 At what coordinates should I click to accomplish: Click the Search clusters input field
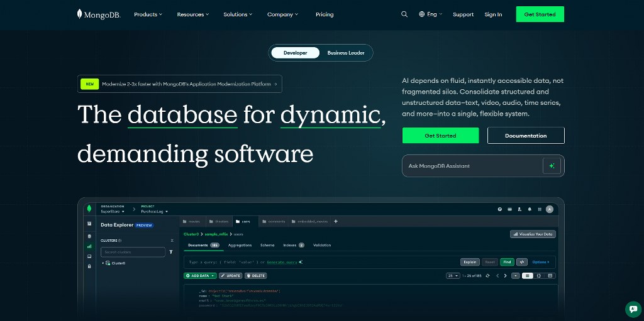(133, 252)
